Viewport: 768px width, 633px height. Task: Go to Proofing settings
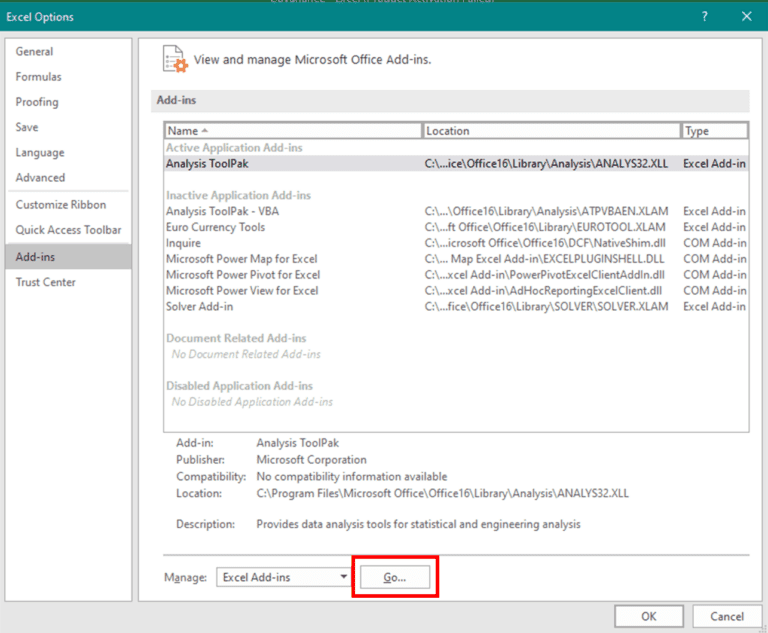coord(37,102)
